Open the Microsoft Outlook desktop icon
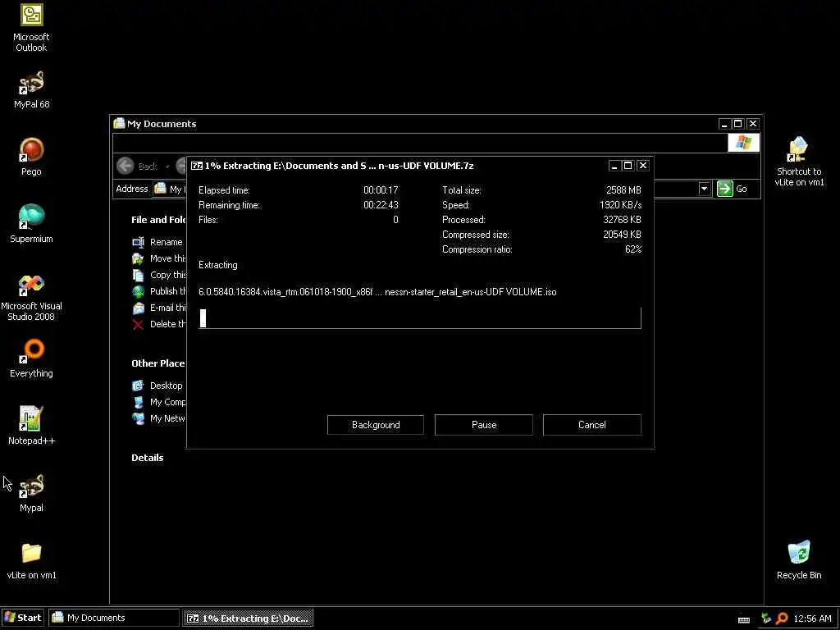The image size is (840, 630). (x=31, y=27)
